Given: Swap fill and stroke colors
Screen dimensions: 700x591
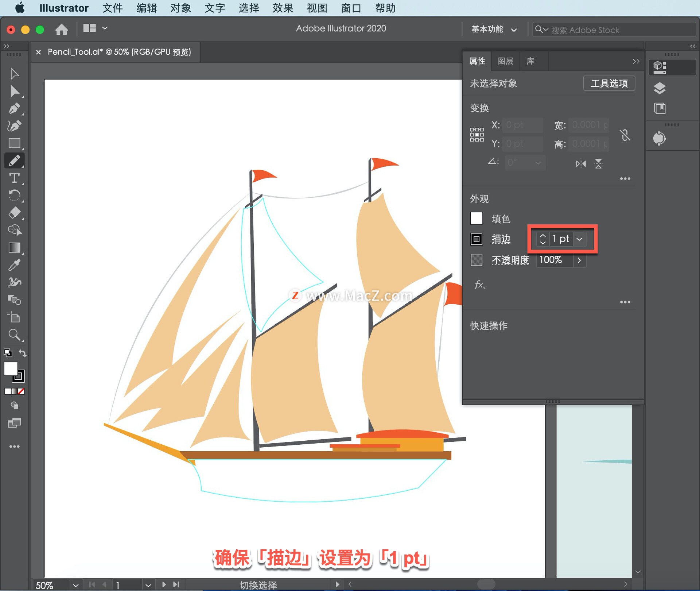Looking at the screenshot, I should tap(23, 353).
